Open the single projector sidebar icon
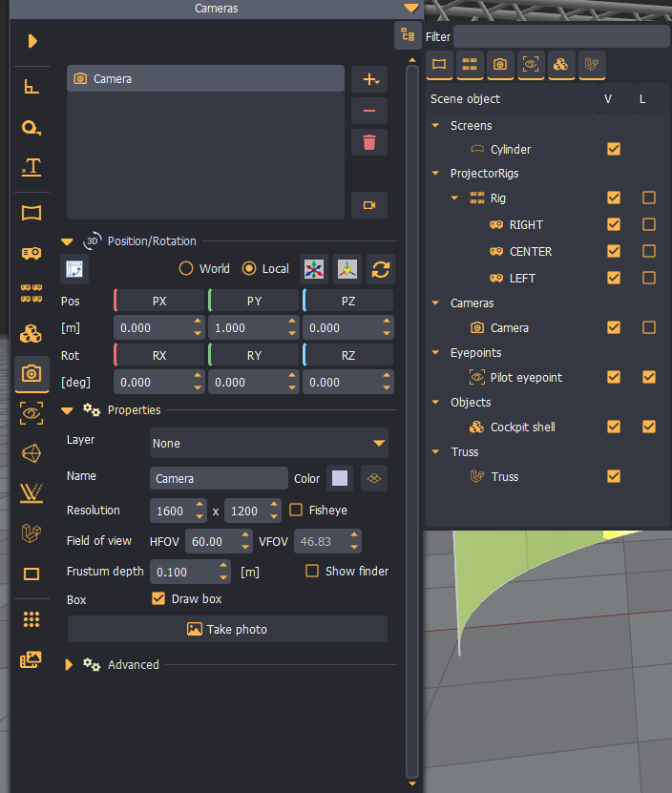This screenshot has width=672, height=793. pyautogui.click(x=31, y=253)
